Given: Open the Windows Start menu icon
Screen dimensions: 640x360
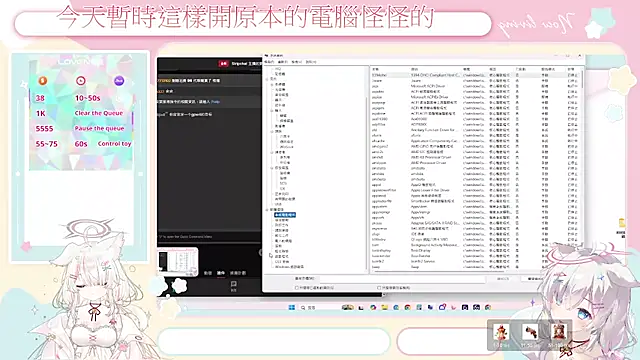Looking at the screenshot, I should tap(292, 307).
